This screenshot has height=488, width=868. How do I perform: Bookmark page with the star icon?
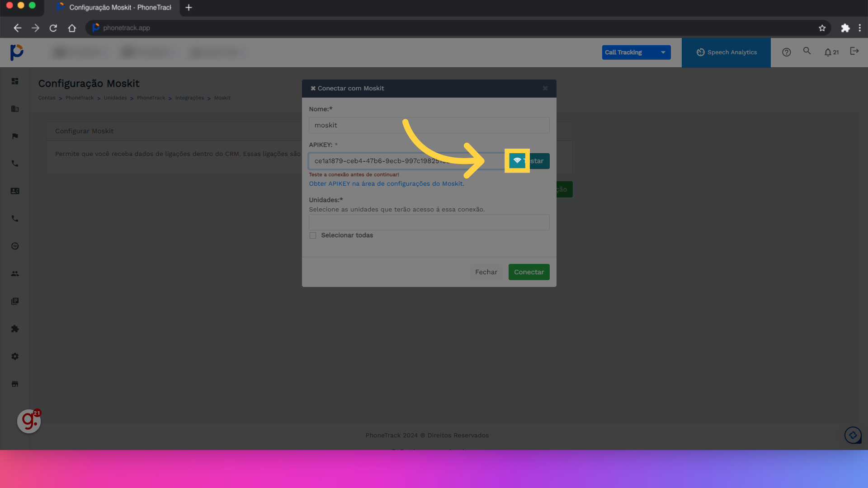coord(822,28)
